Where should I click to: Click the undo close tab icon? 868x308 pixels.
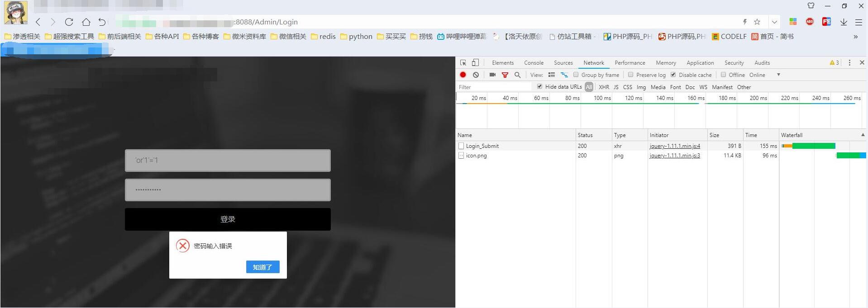click(102, 22)
